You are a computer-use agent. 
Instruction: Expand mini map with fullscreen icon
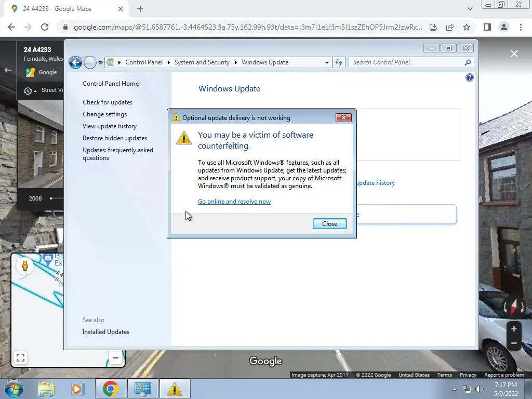(20, 357)
